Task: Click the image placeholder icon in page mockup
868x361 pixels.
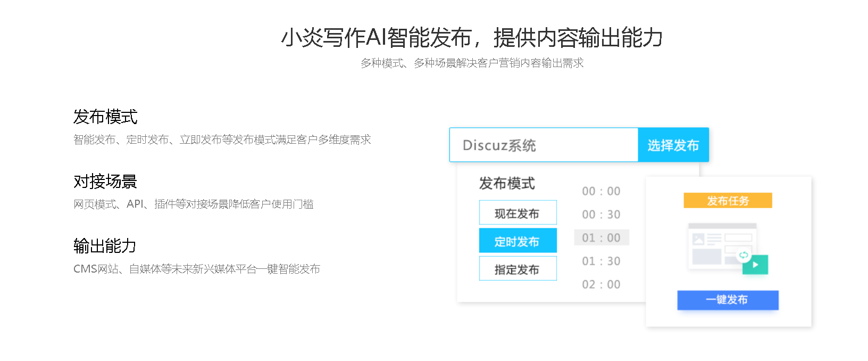Action: 698,239
